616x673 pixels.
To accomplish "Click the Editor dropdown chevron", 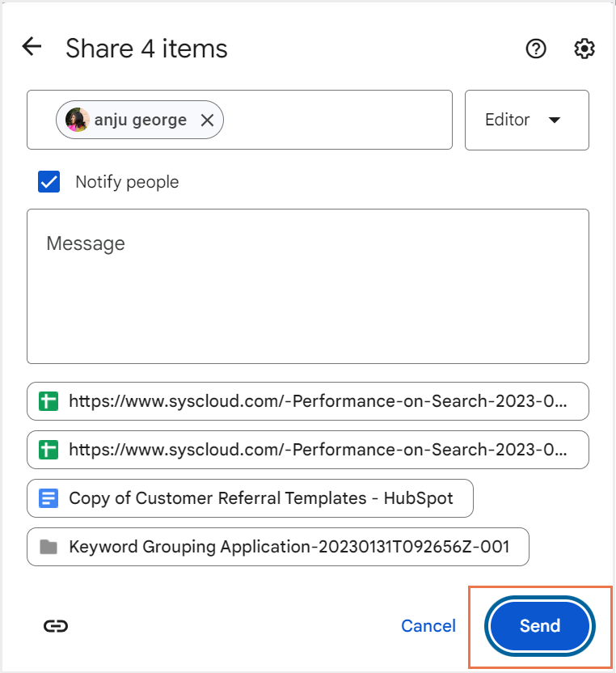I will pos(555,120).
